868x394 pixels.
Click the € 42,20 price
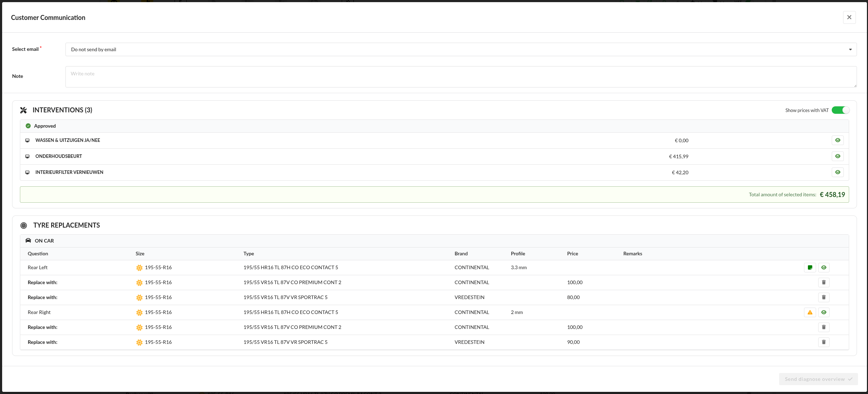(x=680, y=172)
